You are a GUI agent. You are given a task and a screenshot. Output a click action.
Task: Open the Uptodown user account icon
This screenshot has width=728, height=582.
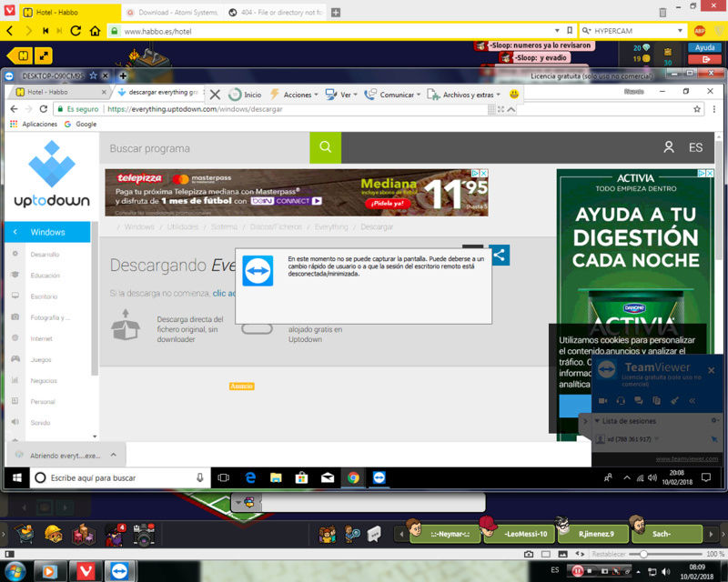[669, 147]
